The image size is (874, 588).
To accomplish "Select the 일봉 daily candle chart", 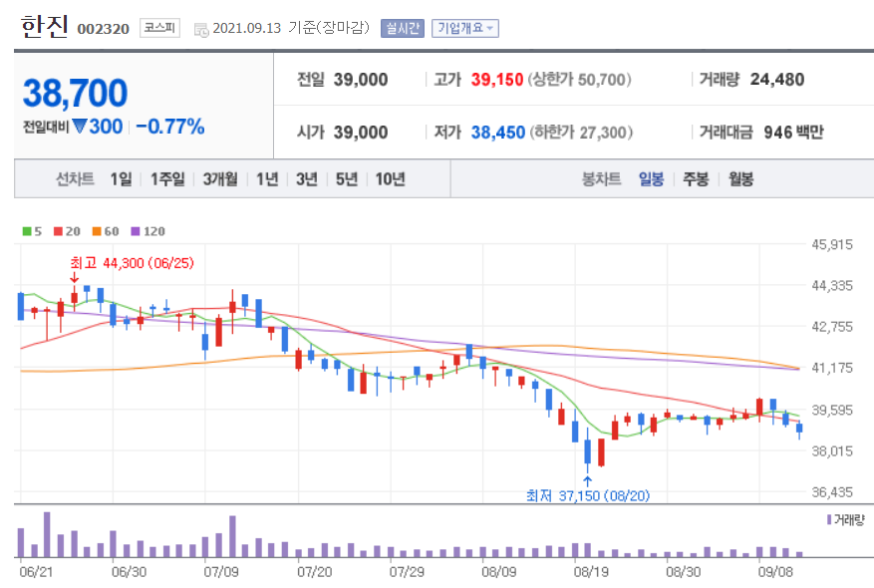I will pyautogui.click(x=651, y=179).
